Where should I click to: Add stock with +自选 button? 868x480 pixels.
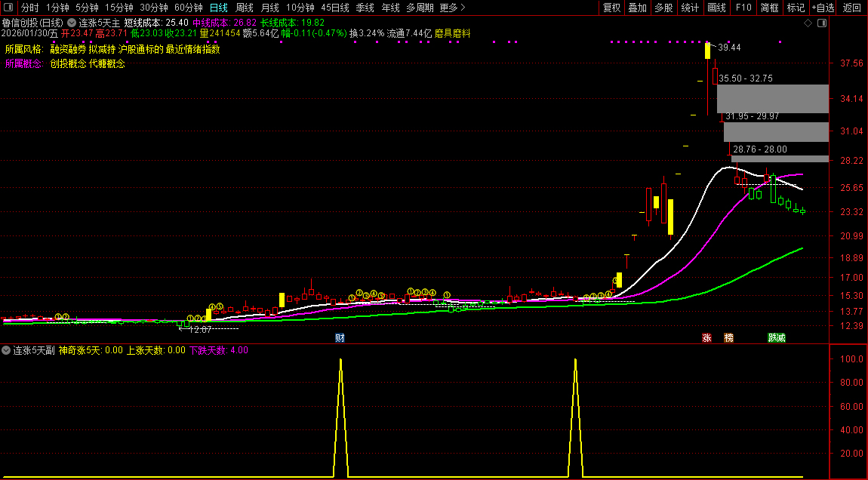click(x=823, y=8)
